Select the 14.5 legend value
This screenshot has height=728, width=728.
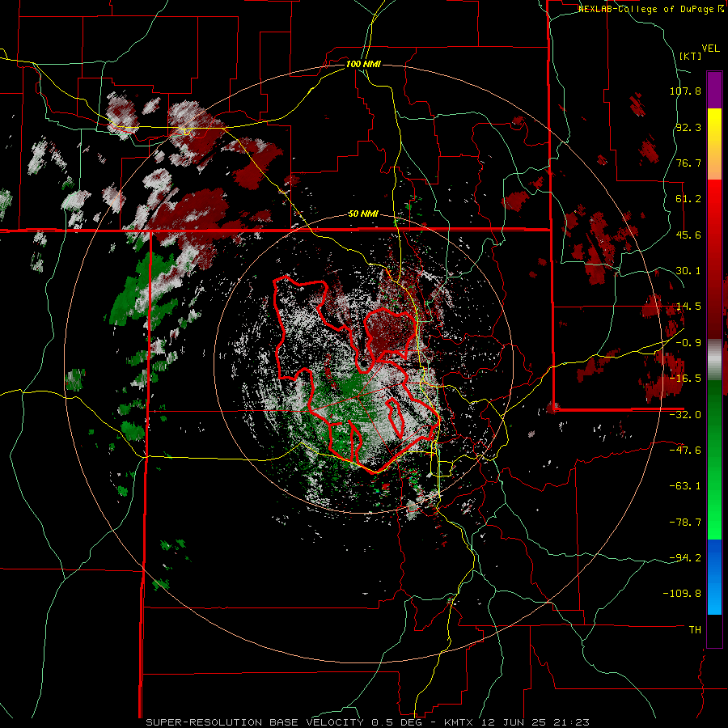click(688, 307)
